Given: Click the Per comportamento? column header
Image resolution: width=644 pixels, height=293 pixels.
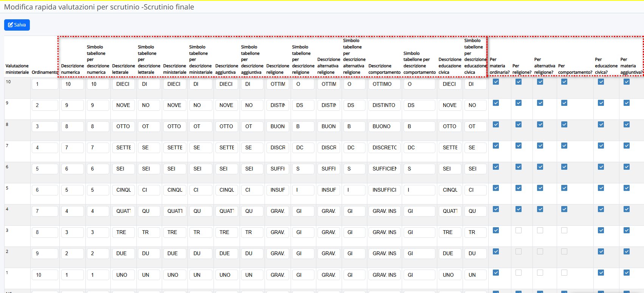Looking at the screenshot, I should point(575,69).
